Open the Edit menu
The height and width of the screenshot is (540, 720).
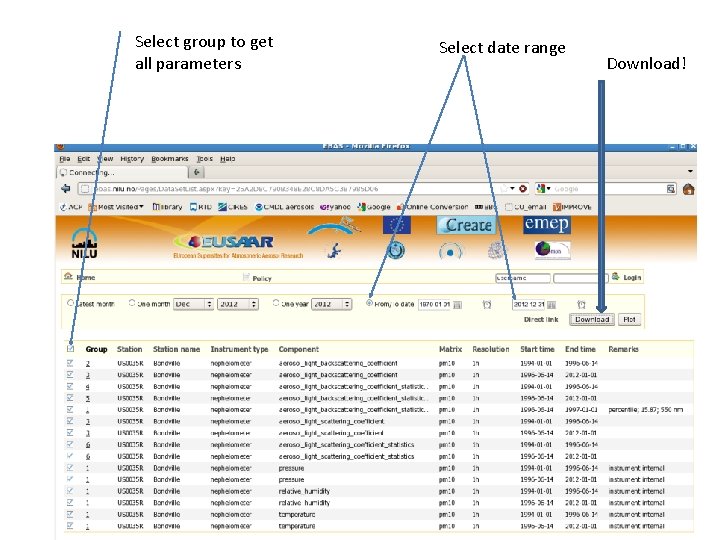[x=84, y=158]
